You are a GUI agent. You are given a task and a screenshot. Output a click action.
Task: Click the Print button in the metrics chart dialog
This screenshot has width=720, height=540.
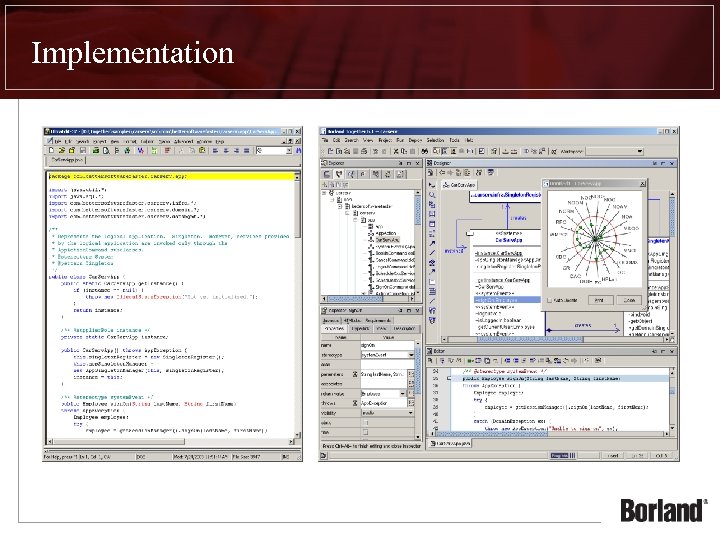coord(600,300)
